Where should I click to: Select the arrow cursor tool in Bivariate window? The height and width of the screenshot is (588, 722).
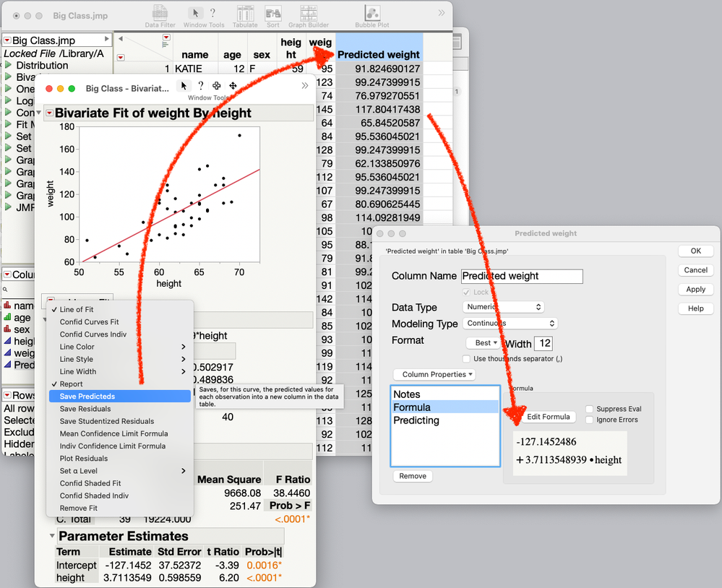click(x=184, y=85)
